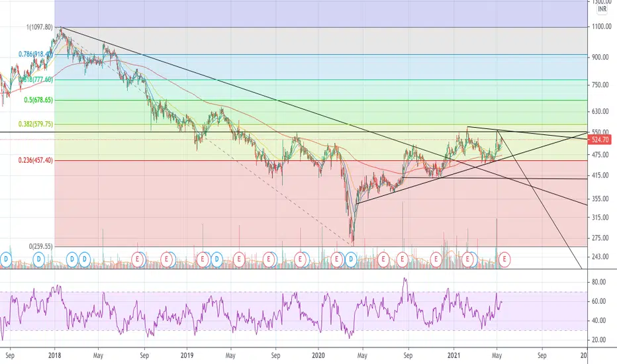This screenshot has height=364, width=617.
Task: Select the purple RSI line in lower pane
Action: (x=251, y=309)
